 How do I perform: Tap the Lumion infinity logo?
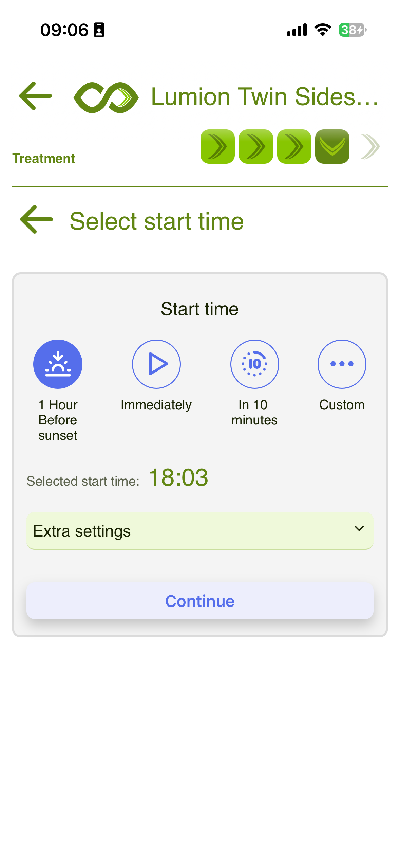pos(106,97)
